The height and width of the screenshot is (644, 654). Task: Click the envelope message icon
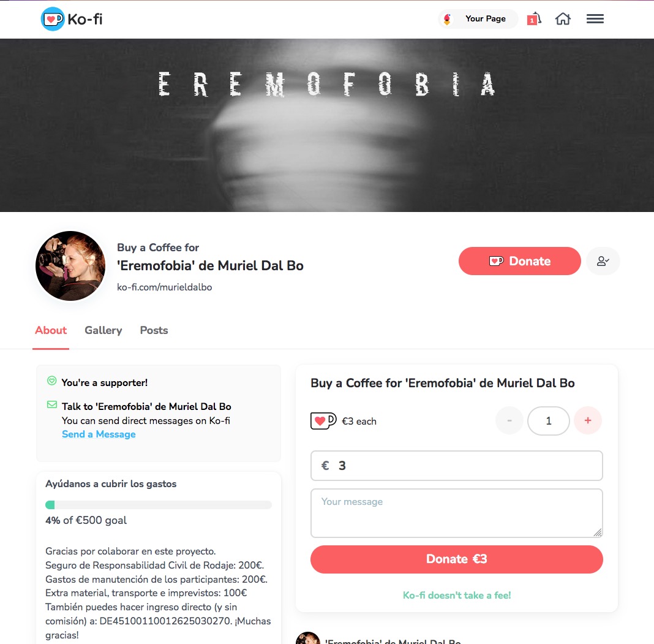click(x=51, y=404)
